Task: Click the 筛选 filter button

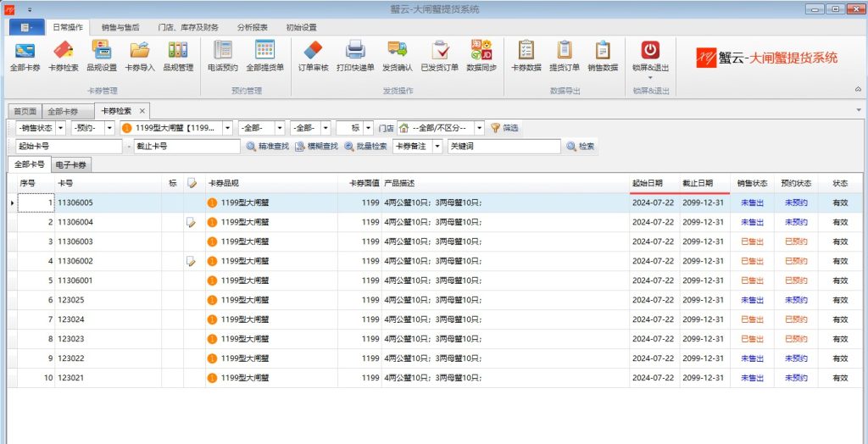Action: point(504,129)
